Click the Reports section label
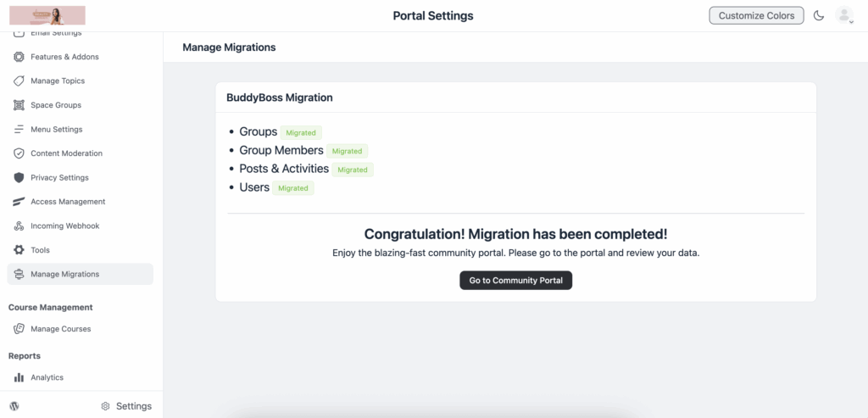 25,356
